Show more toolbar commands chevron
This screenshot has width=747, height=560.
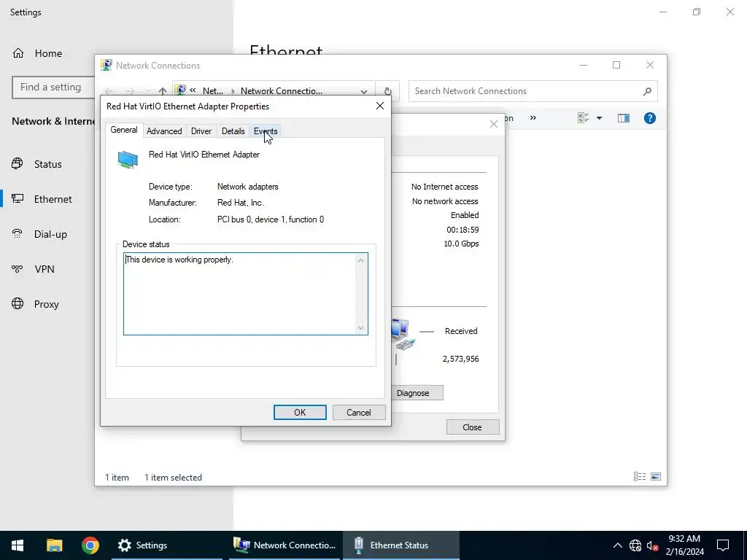pyautogui.click(x=533, y=117)
